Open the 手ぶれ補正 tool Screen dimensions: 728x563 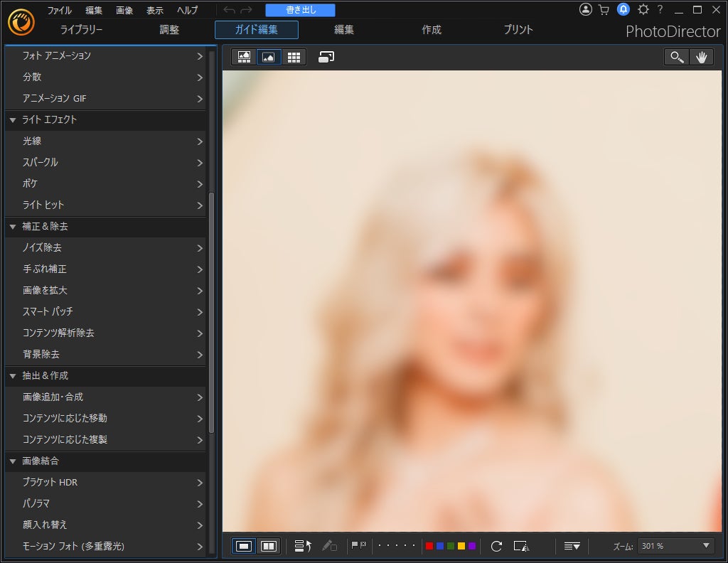(105, 269)
